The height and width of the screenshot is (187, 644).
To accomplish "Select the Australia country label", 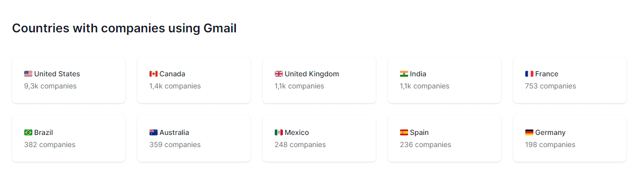I will pos(174,132).
